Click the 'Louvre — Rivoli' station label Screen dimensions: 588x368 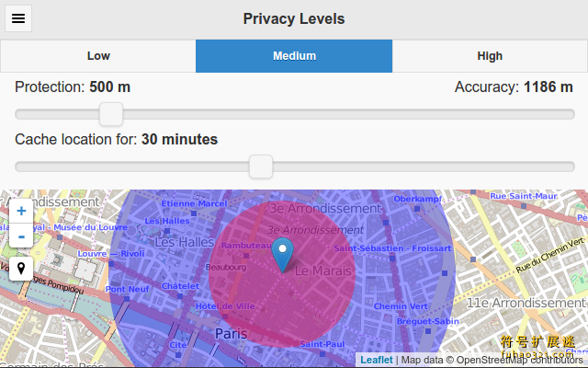click(111, 254)
